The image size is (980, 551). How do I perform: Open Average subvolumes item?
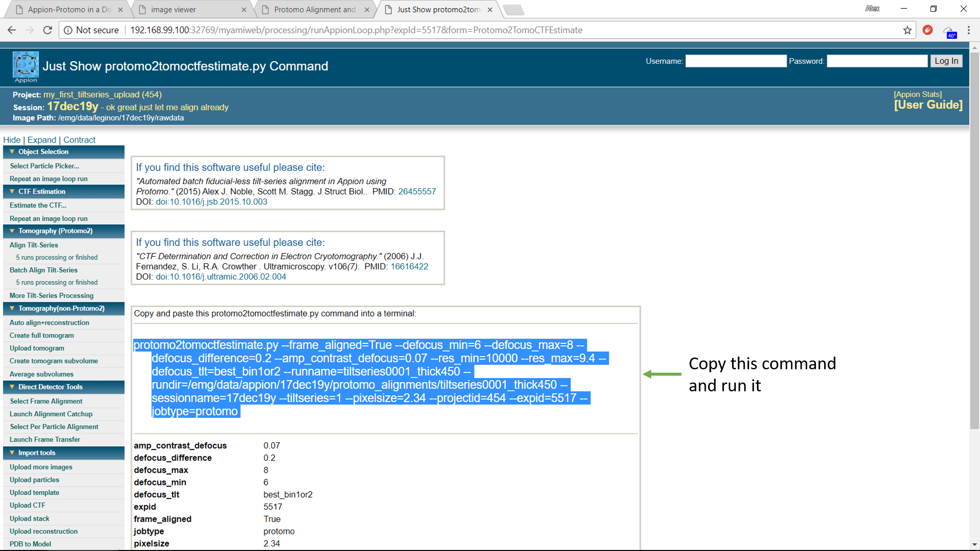tap(42, 374)
